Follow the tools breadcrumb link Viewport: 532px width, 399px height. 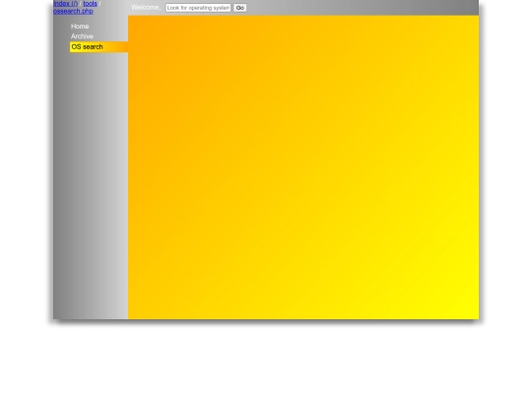(90, 3)
